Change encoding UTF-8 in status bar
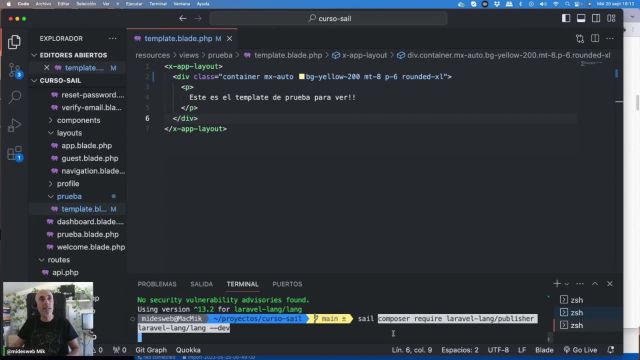This screenshot has height=360, width=640. coord(498,350)
